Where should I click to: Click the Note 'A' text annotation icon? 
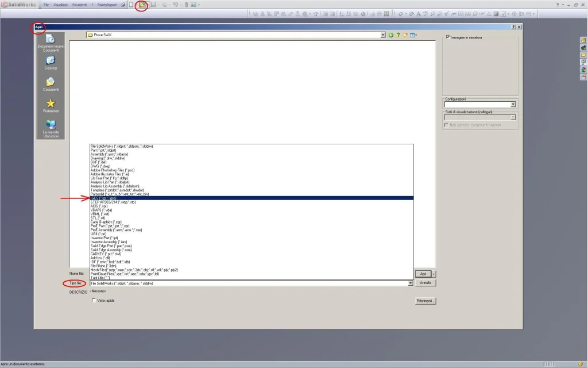pyautogui.click(x=419, y=14)
